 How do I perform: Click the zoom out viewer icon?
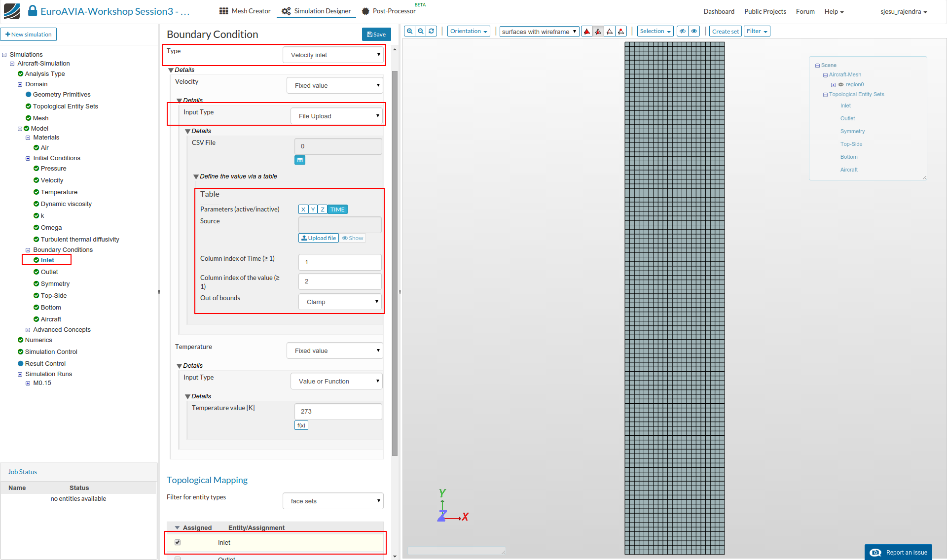click(420, 31)
